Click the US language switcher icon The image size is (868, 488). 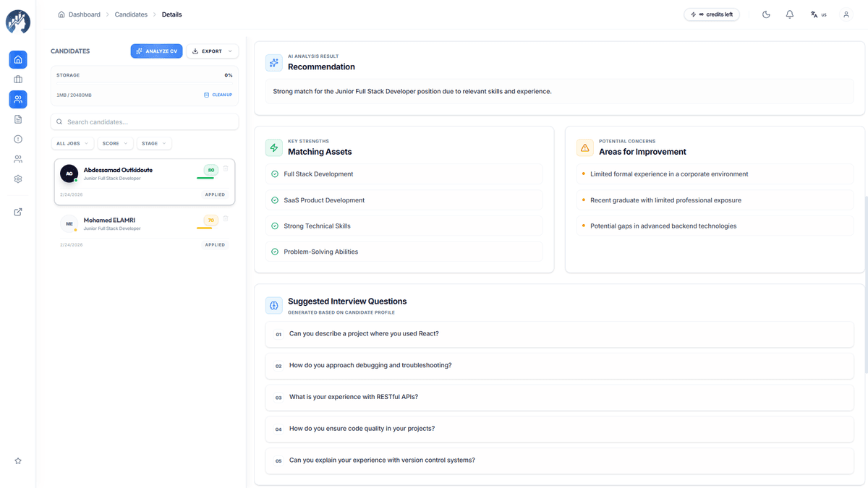[818, 14]
